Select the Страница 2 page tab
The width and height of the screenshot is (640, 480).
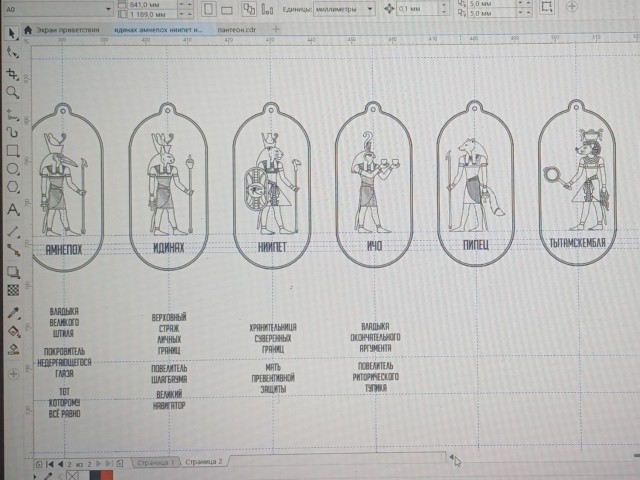204,462
